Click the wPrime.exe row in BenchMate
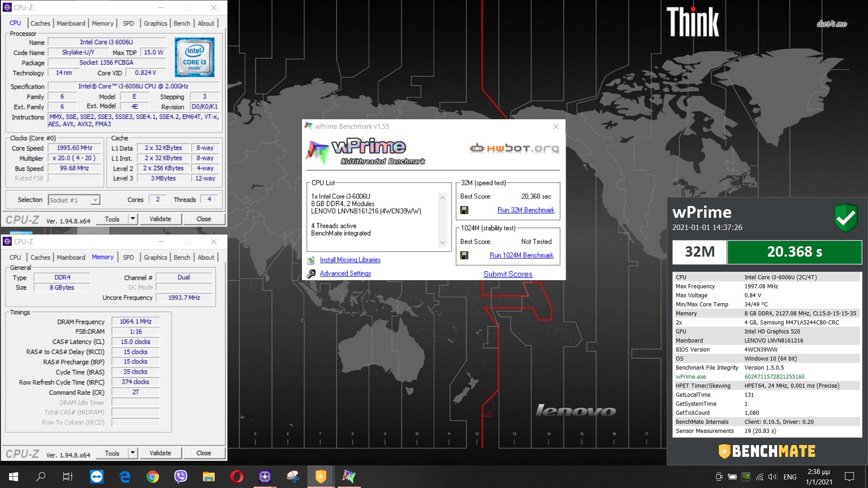The height and width of the screenshot is (488, 868). pyautogui.click(x=767, y=377)
